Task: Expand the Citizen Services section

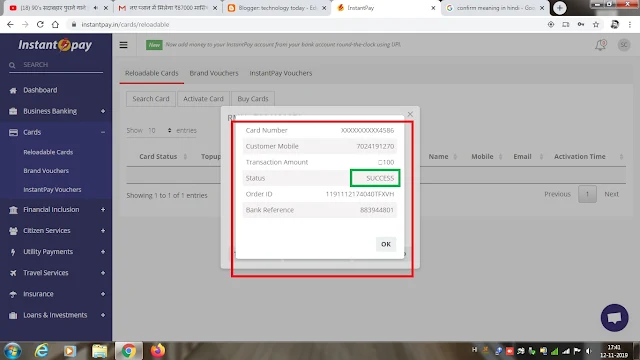Action: click(x=103, y=231)
